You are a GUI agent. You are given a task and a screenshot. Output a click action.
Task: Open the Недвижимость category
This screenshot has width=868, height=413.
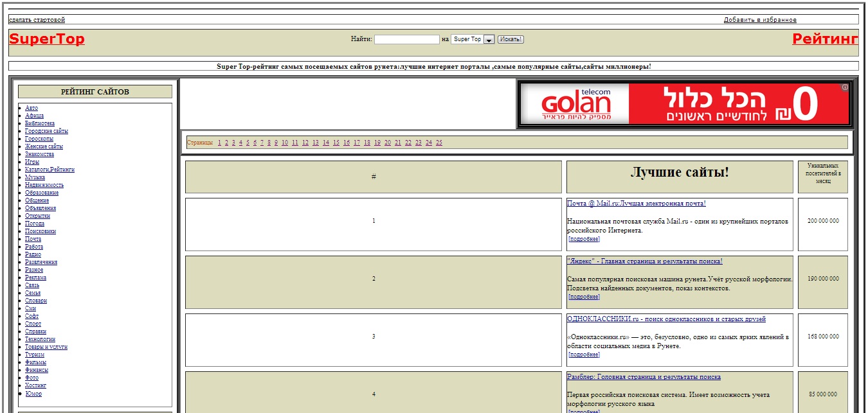(44, 185)
